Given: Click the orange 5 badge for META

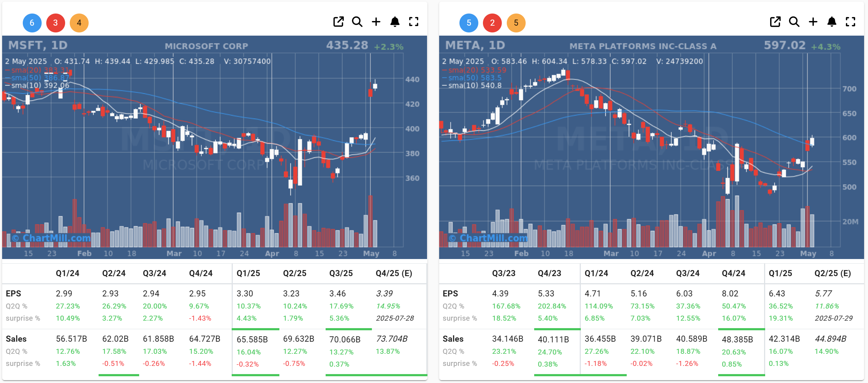Looking at the screenshot, I should pos(516,23).
